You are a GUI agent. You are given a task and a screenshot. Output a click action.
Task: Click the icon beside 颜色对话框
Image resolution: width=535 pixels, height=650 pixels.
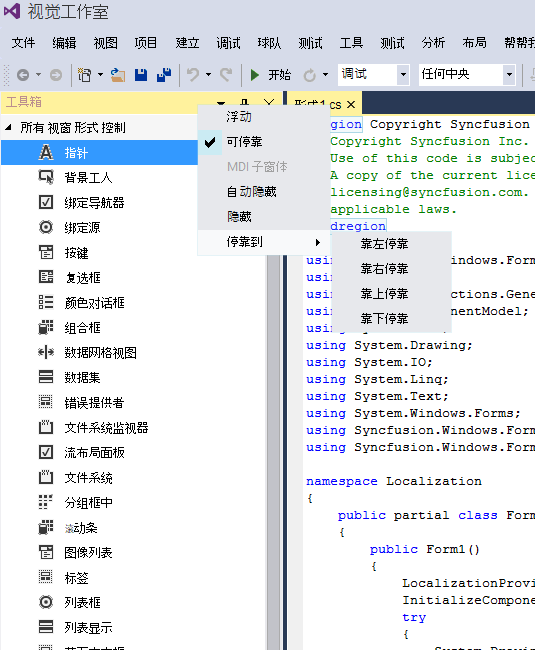pyautogui.click(x=46, y=302)
